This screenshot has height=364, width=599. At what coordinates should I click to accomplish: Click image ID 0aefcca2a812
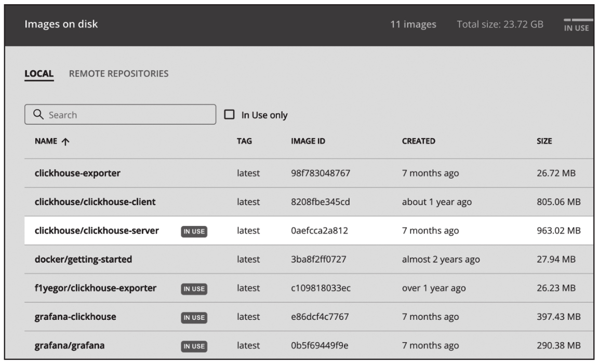[x=320, y=231]
